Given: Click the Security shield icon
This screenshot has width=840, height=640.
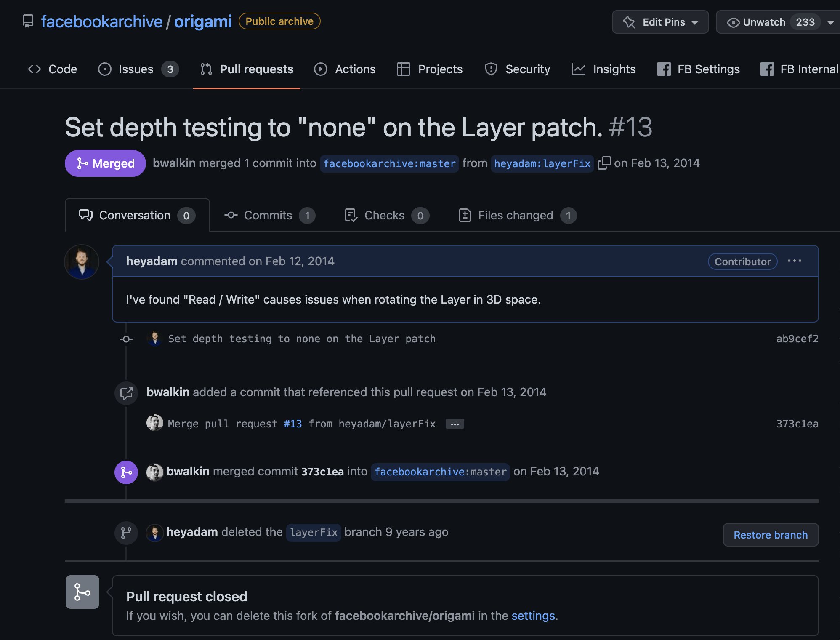Looking at the screenshot, I should tap(491, 69).
